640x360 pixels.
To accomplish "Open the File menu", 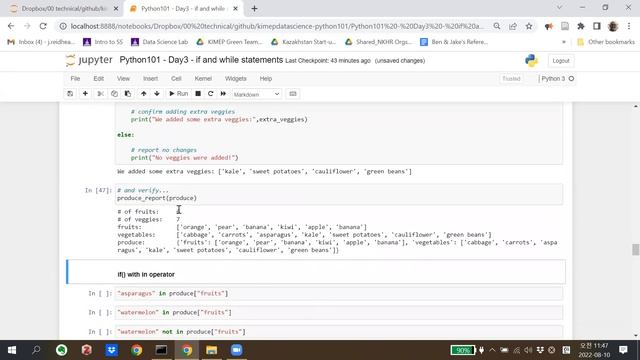I will tap(75, 79).
